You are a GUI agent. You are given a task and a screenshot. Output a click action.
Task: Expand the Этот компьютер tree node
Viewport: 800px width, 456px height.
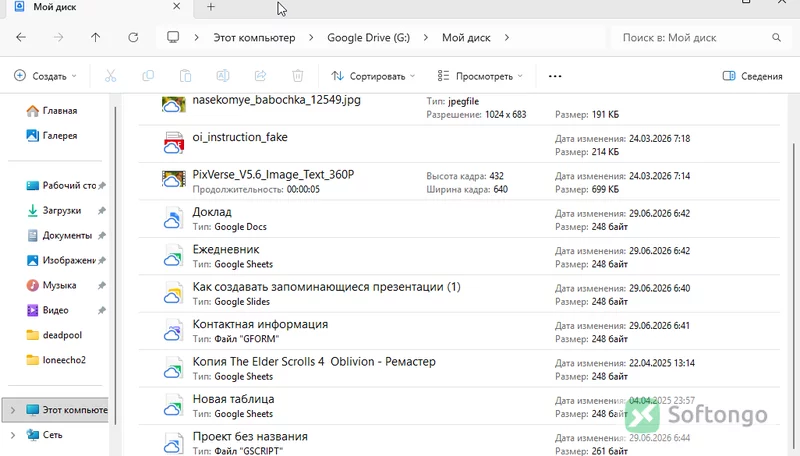click(x=13, y=410)
